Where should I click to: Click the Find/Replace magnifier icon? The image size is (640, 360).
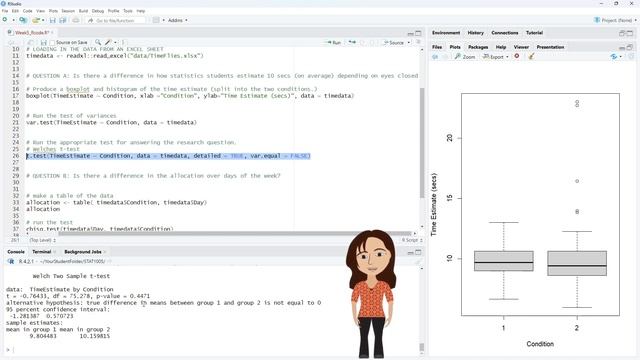[98, 42]
